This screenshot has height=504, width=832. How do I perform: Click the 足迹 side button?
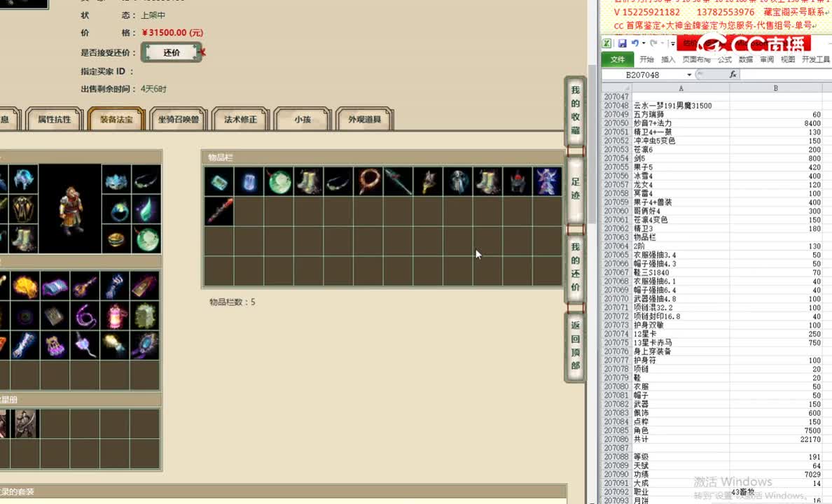(575, 189)
